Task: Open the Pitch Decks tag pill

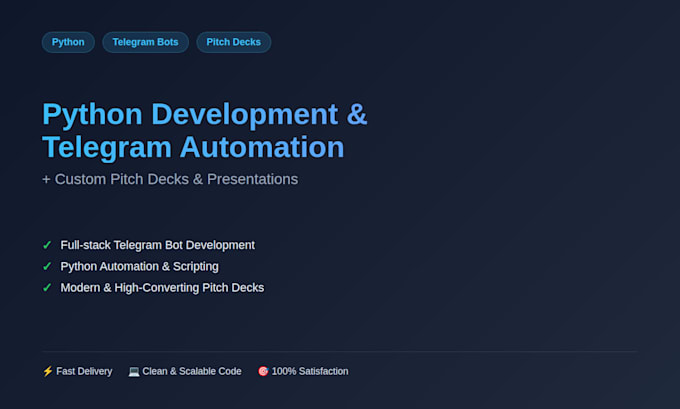Action: pyautogui.click(x=233, y=42)
